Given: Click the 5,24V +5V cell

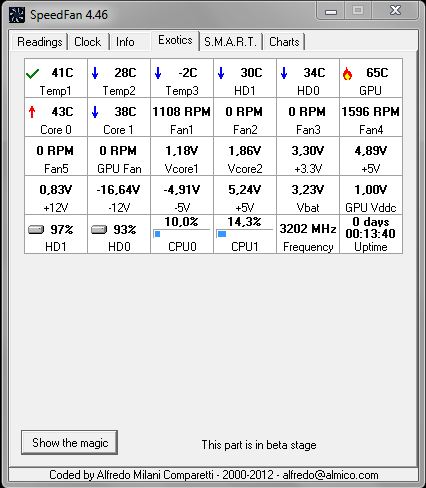Looking at the screenshot, I should pyautogui.click(x=245, y=195).
